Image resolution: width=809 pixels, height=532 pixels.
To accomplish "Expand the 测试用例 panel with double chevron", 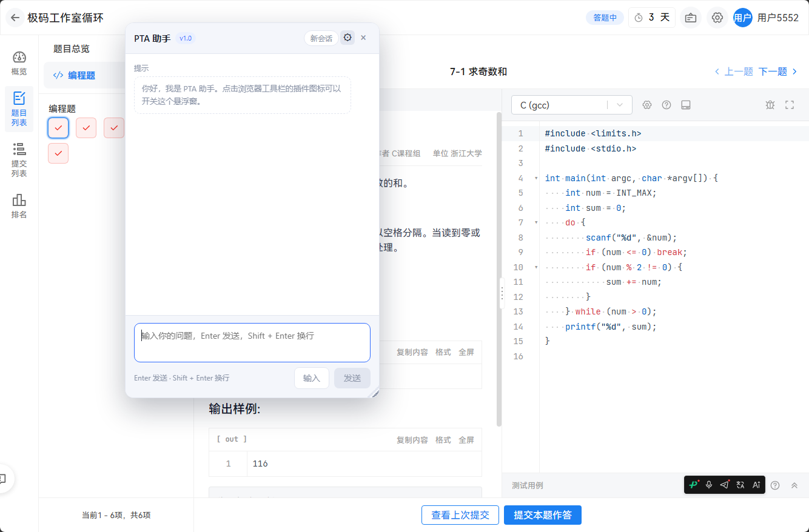I will point(794,485).
